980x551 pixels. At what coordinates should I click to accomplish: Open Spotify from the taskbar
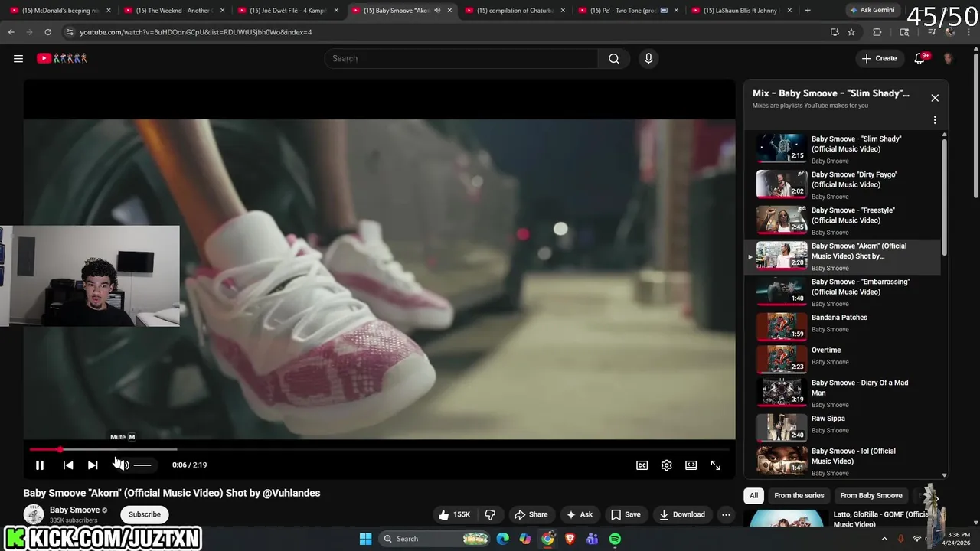point(615,539)
